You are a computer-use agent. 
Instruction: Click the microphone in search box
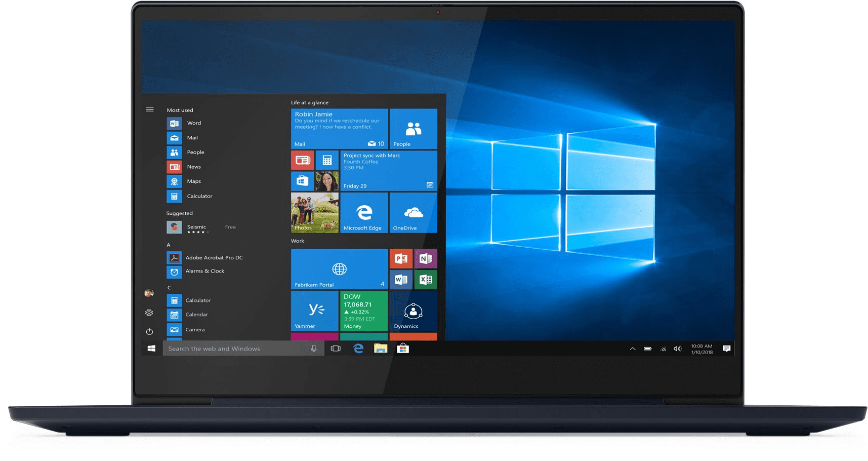click(x=314, y=349)
